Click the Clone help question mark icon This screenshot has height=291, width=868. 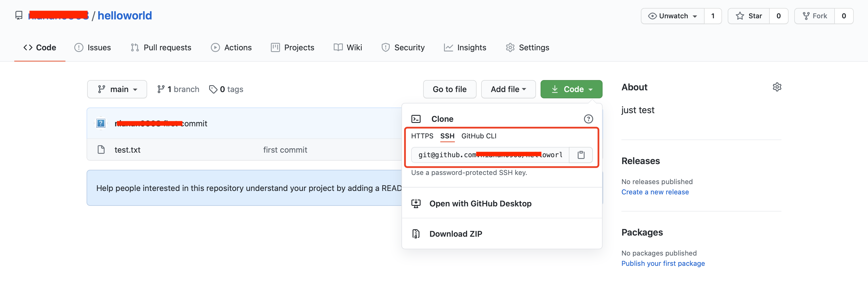coord(588,119)
